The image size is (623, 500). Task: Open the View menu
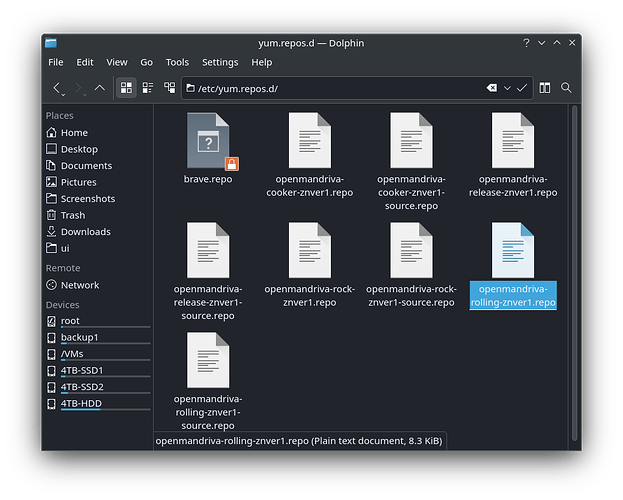(117, 62)
